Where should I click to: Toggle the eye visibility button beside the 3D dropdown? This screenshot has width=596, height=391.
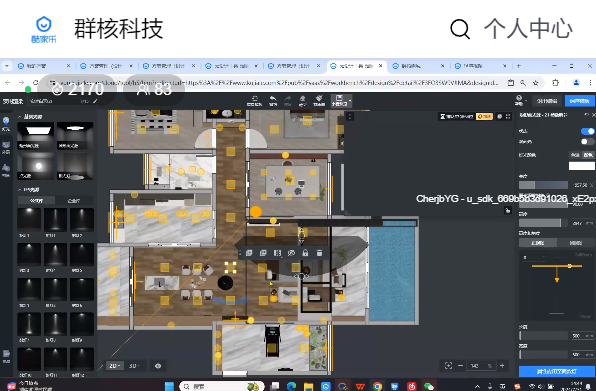pos(158,366)
